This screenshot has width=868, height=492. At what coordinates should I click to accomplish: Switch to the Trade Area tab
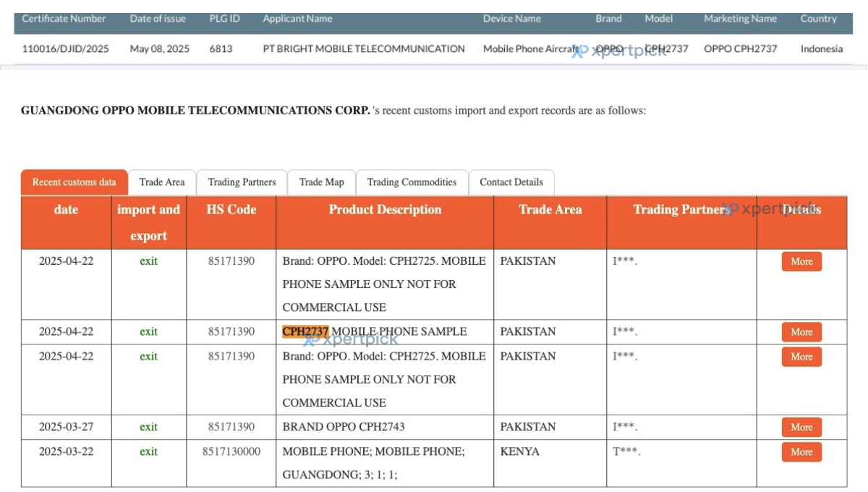pyautogui.click(x=162, y=182)
